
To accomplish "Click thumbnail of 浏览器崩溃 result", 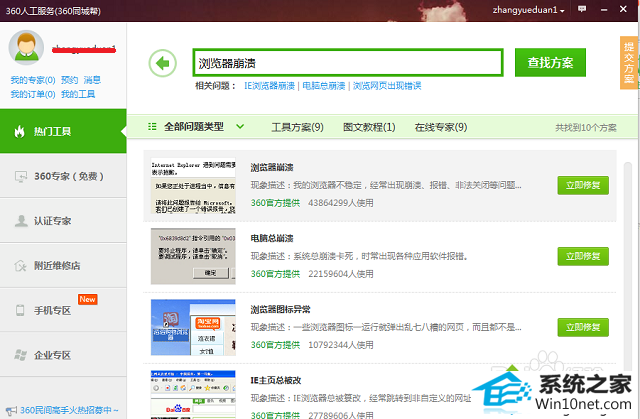I will [x=193, y=186].
